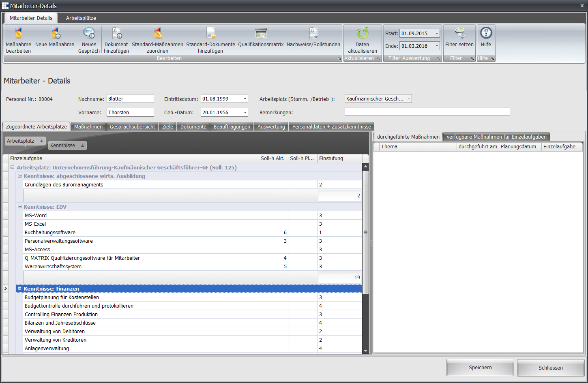Image resolution: width=588 pixels, height=383 pixels.
Task: Open the Start date dropdown
Action: tap(437, 34)
